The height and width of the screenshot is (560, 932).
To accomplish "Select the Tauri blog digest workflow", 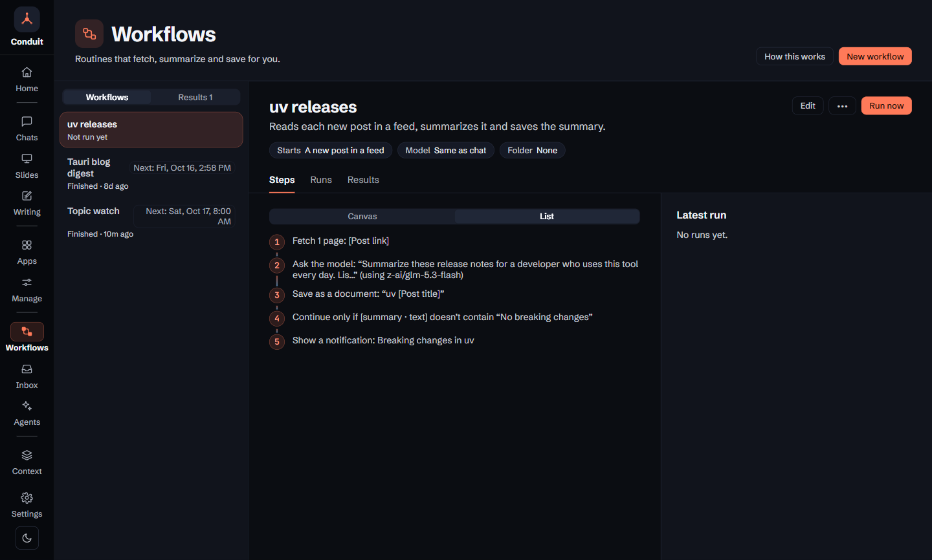I will point(151,174).
